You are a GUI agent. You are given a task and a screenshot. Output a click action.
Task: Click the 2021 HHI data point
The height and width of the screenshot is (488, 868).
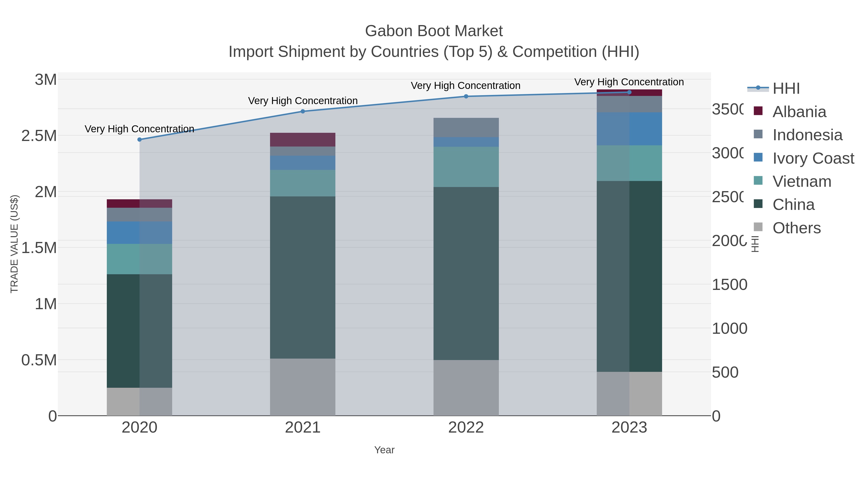303,112
